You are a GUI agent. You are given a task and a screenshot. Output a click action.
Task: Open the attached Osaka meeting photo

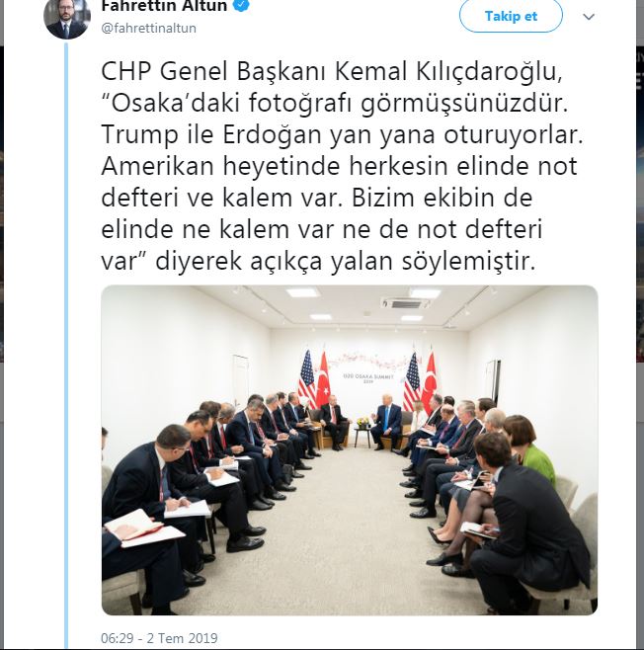click(350, 449)
